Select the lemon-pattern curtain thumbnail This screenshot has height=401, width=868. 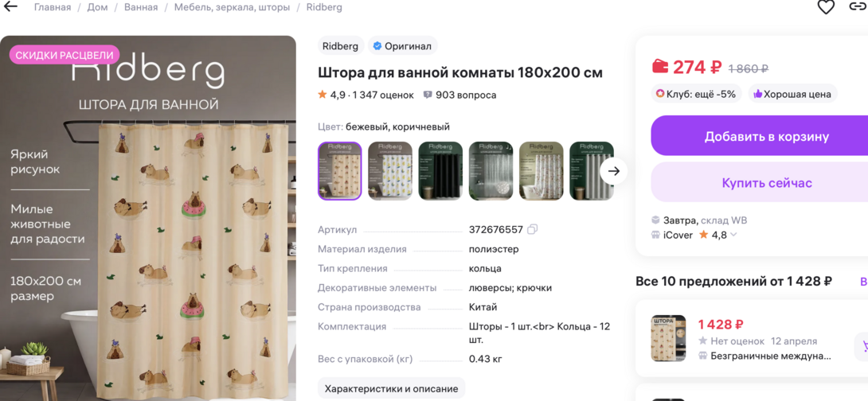(390, 171)
